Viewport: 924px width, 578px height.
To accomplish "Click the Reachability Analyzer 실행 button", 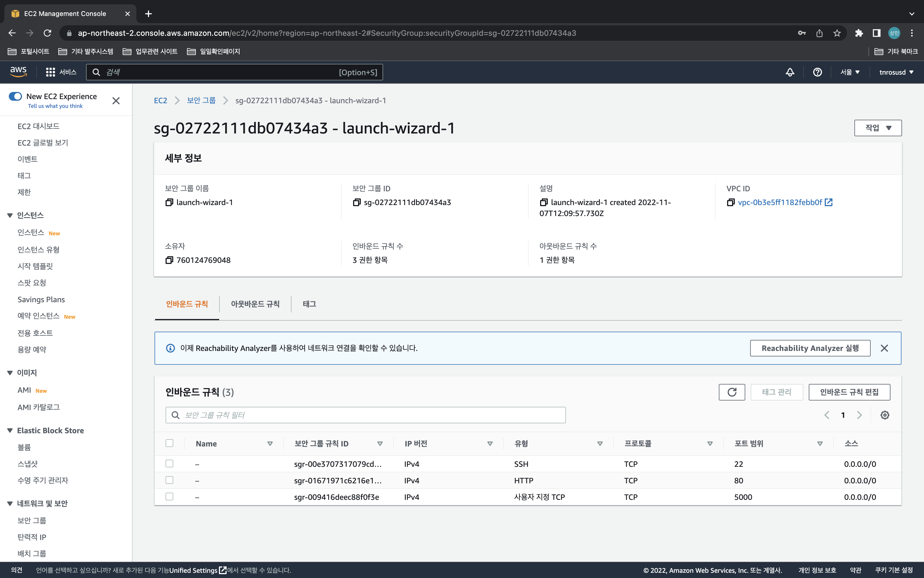I will [x=810, y=348].
